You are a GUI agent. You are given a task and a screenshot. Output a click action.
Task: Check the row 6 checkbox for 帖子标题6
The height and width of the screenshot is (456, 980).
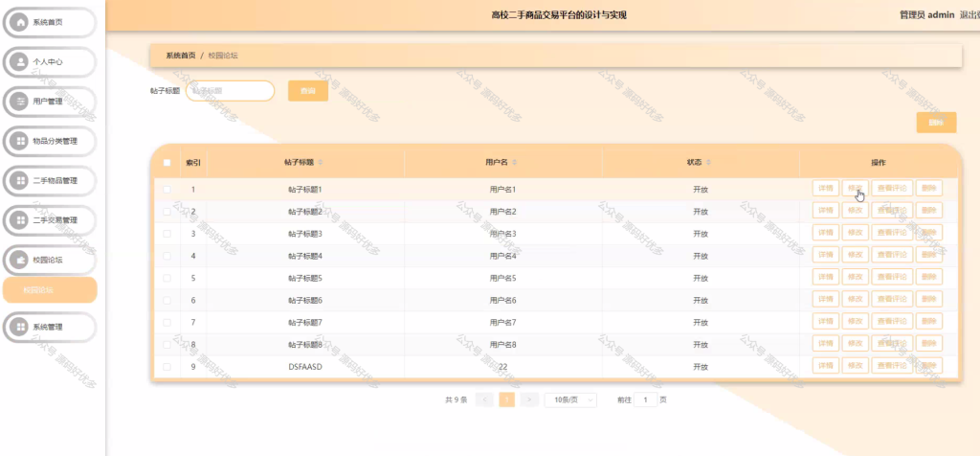167,300
